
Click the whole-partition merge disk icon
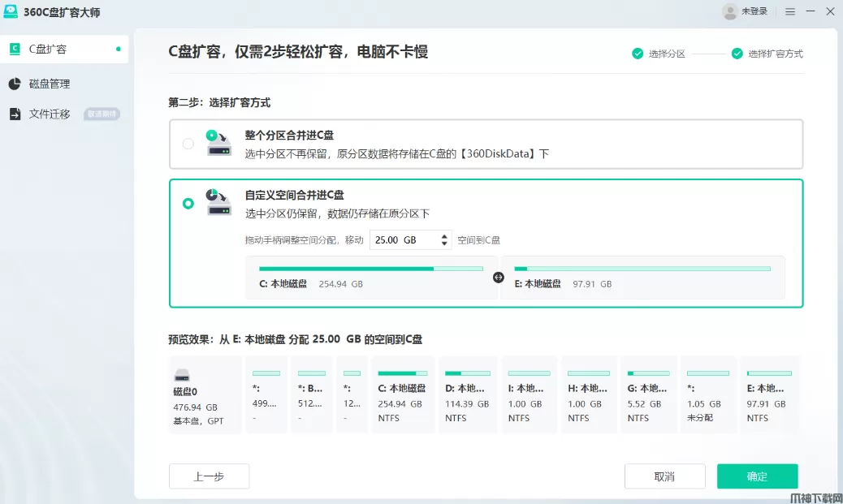click(x=218, y=144)
